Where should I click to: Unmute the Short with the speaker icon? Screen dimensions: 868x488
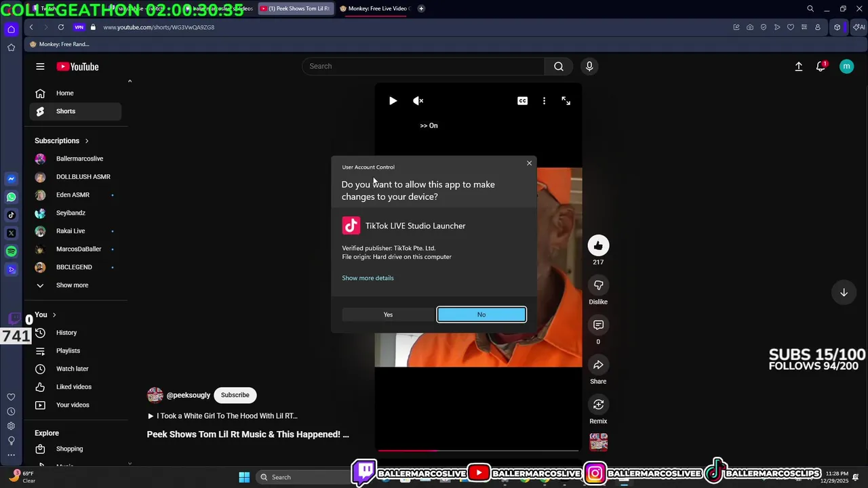click(x=418, y=101)
